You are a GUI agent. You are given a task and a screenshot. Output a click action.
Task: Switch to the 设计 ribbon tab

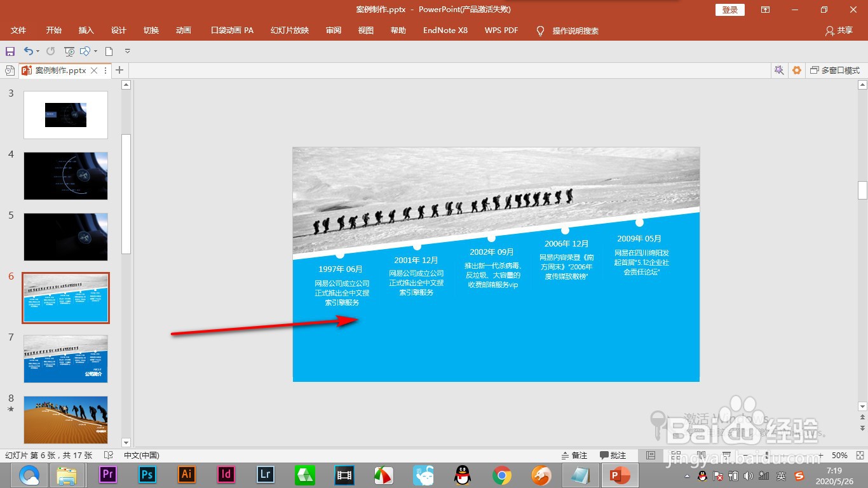(x=119, y=30)
